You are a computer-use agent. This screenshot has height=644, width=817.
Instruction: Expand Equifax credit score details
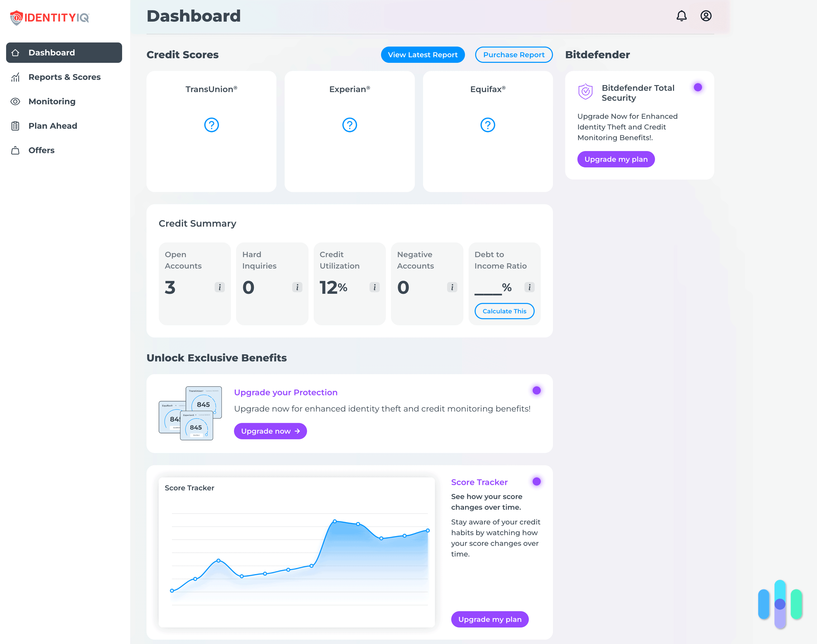488,125
